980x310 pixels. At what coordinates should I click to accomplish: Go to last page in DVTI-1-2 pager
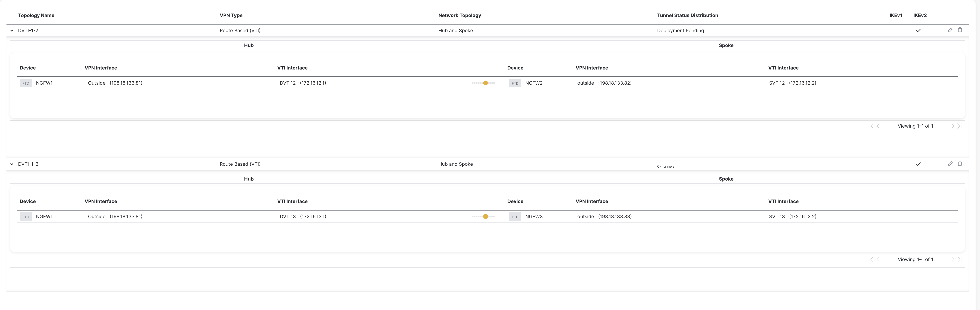coord(960,126)
